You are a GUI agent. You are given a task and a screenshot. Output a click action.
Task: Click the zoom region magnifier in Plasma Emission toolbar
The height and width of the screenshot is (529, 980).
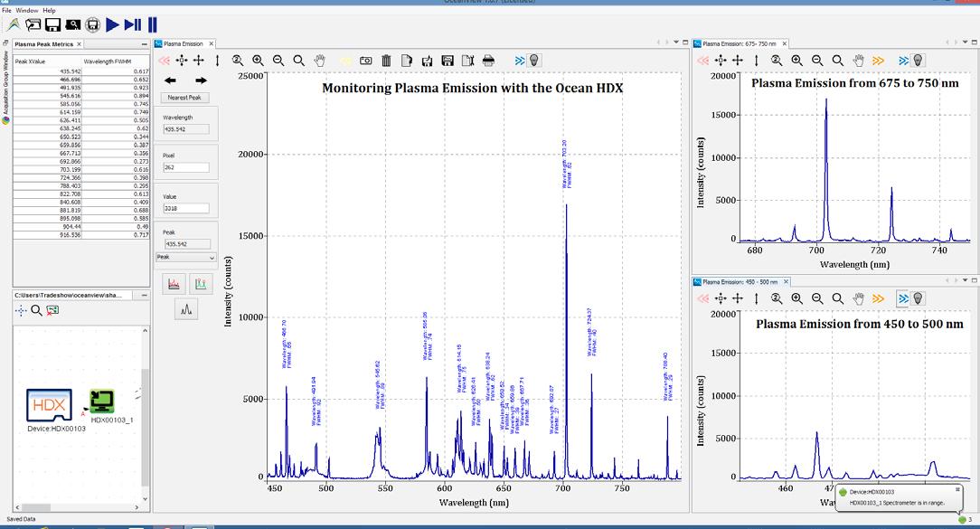[299, 61]
